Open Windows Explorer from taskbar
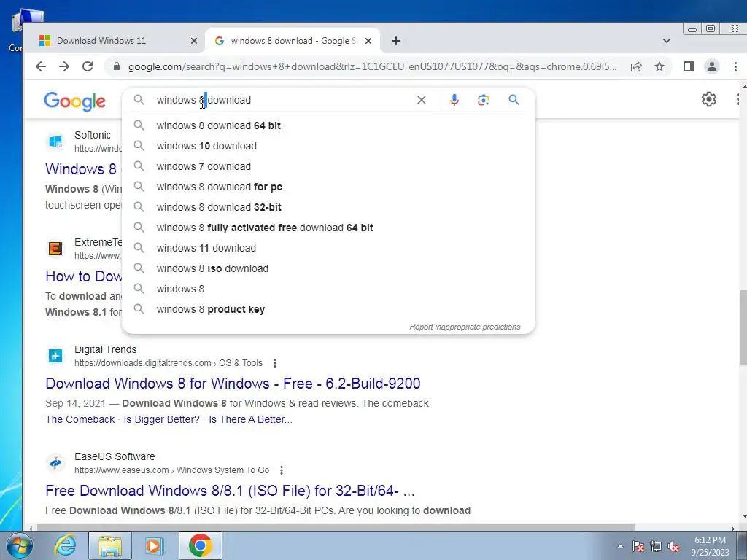The width and height of the screenshot is (747, 560). [110, 545]
